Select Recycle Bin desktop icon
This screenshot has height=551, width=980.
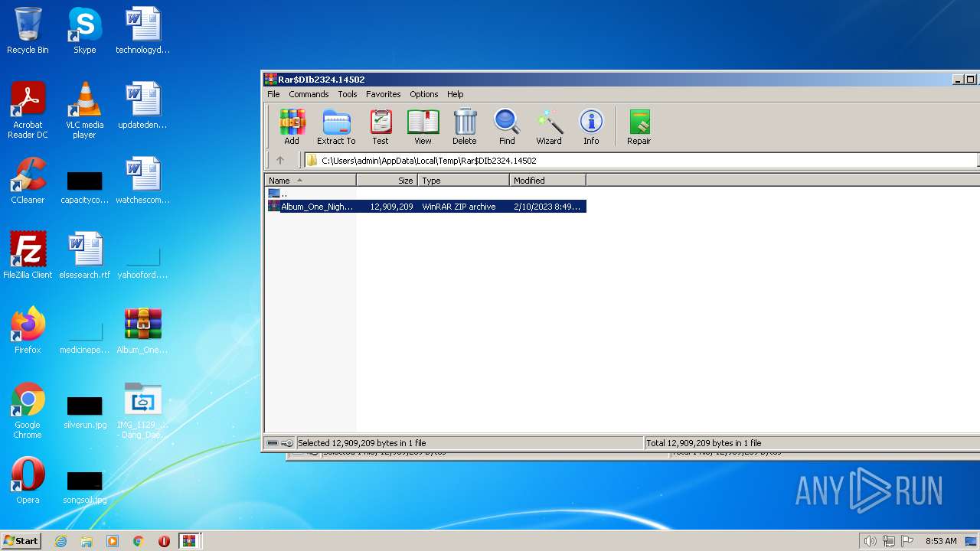[28, 31]
